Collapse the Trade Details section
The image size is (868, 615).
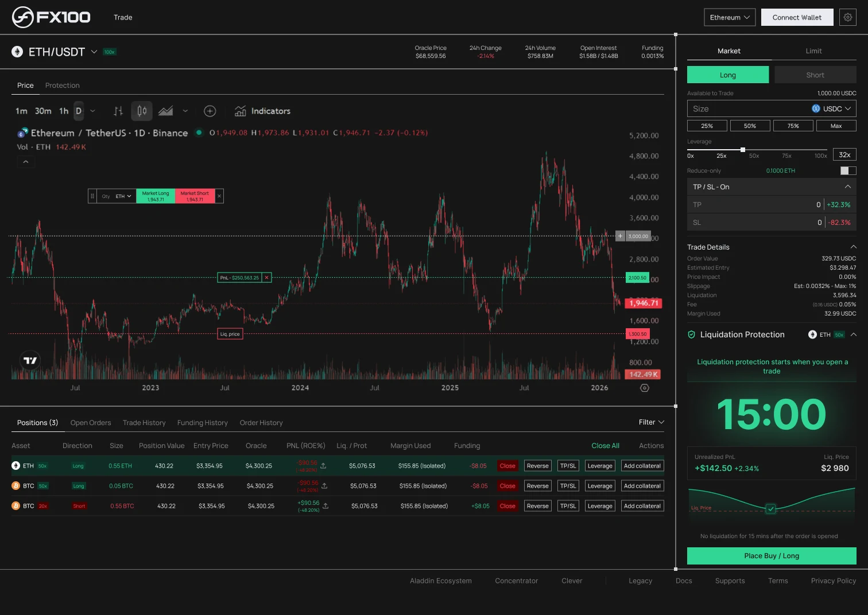pyautogui.click(x=853, y=247)
